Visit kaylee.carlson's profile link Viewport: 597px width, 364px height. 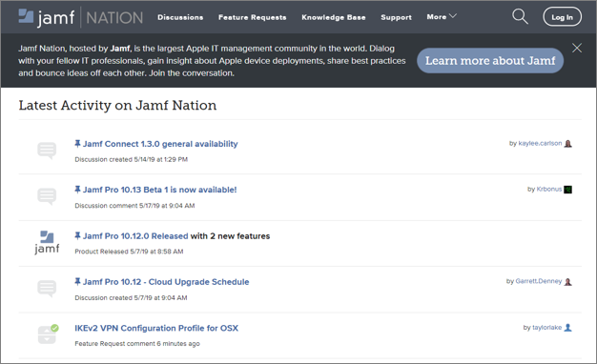540,143
